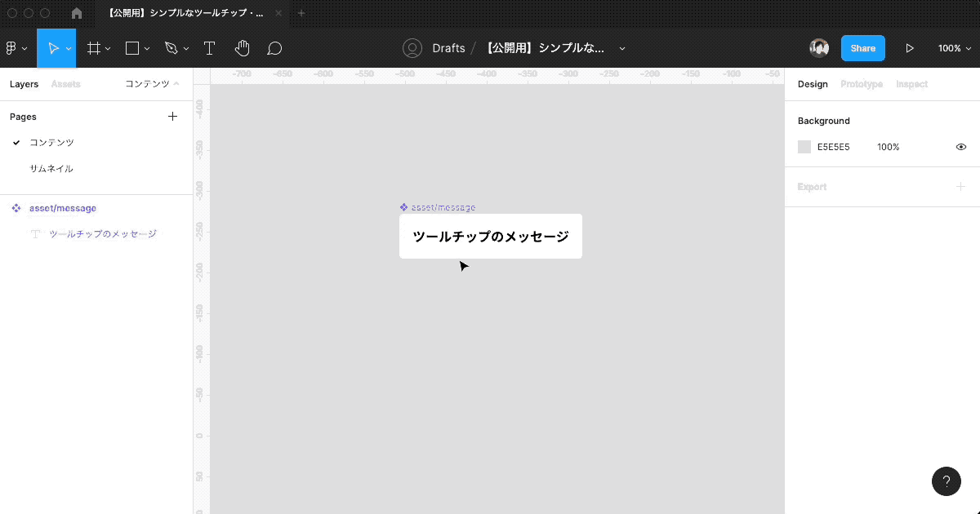Screen dimensions: 980x514
Task: Open the file name dropdown in title bar
Action: (622, 48)
